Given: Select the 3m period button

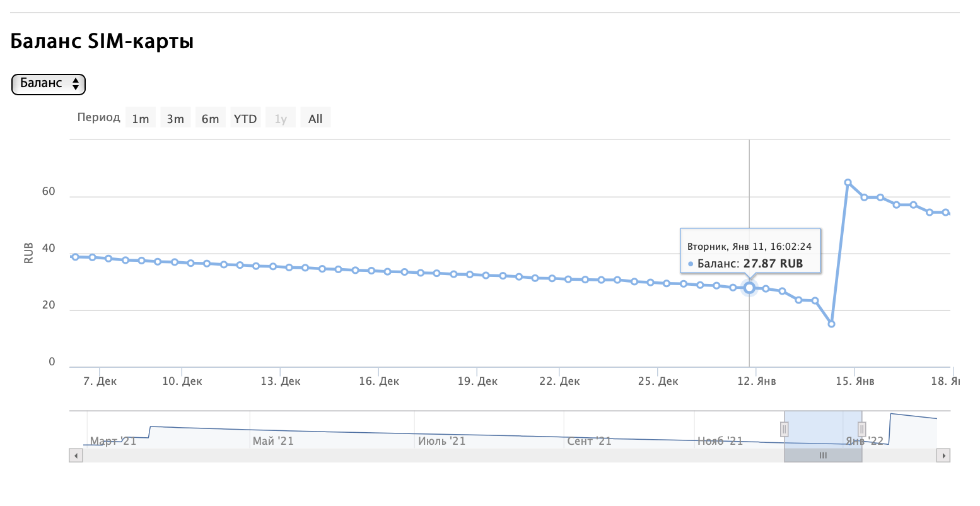Looking at the screenshot, I should tap(175, 119).
